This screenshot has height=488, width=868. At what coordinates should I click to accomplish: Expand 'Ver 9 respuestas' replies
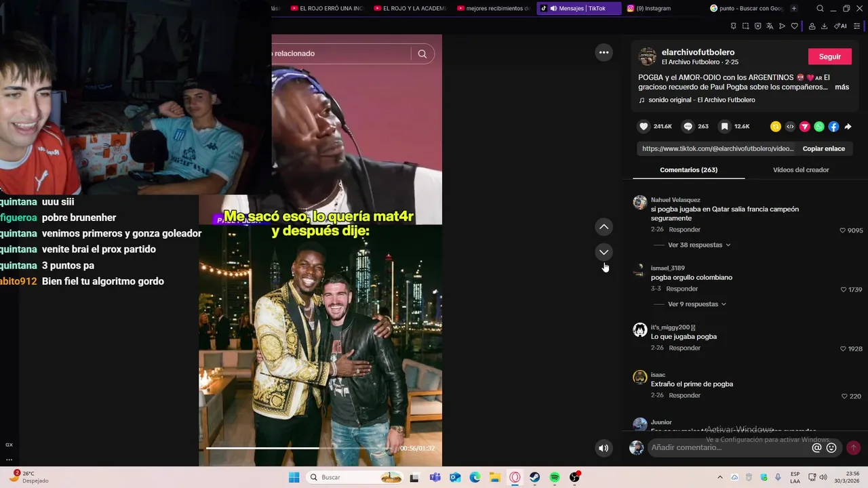[x=696, y=304]
